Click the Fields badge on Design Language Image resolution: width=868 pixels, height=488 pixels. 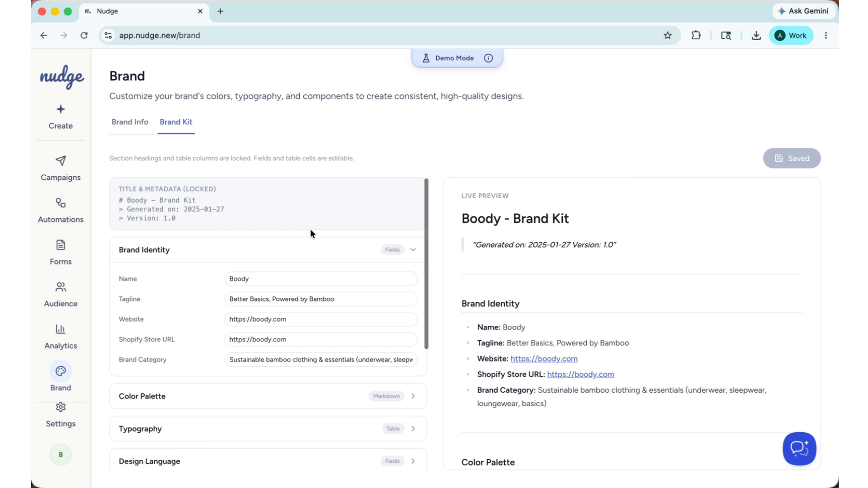(392, 461)
